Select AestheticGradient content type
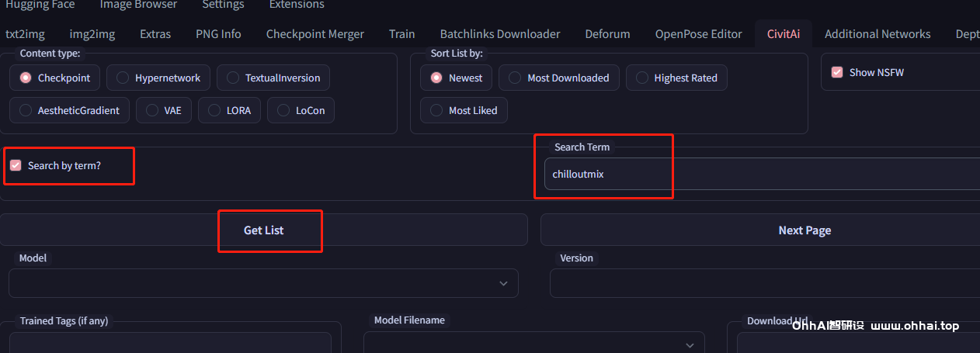This screenshot has height=353, width=980. coord(69,110)
